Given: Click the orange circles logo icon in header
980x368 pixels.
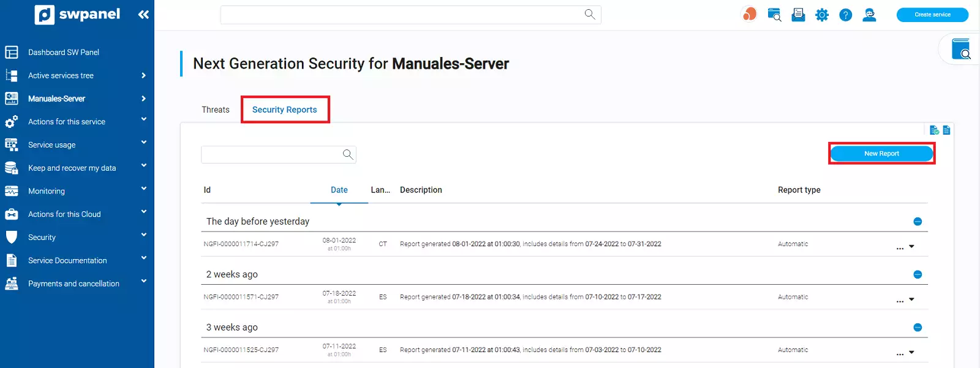Looking at the screenshot, I should click(x=749, y=14).
